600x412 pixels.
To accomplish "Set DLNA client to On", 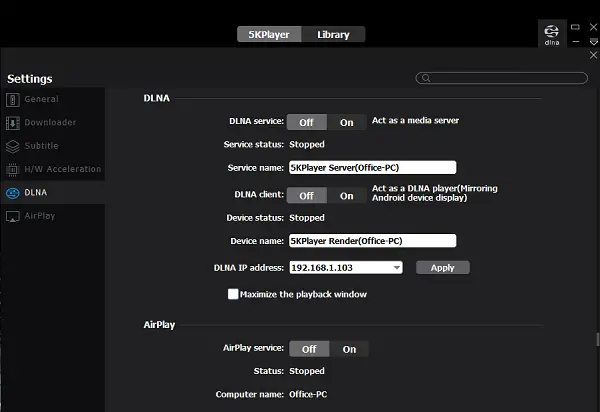I will 347,195.
